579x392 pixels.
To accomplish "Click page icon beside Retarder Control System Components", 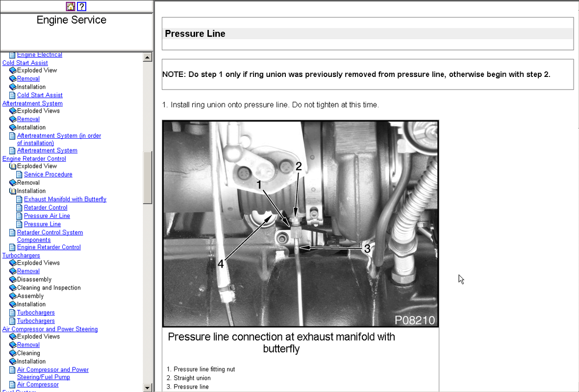I will pyautogui.click(x=12, y=233).
